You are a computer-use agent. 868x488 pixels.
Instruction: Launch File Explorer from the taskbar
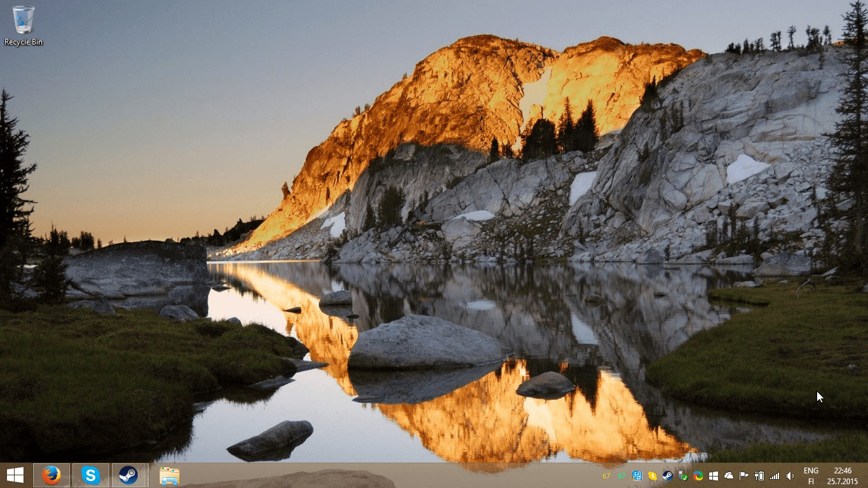(169, 475)
